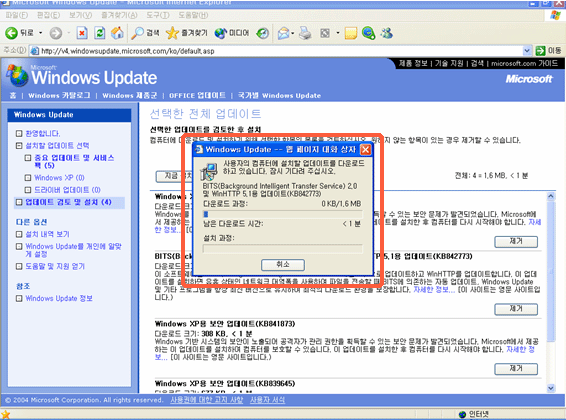Image resolution: width=566 pixels, height=420 pixels.
Task: Click scroll up arrow of update list
Action: click(551, 197)
